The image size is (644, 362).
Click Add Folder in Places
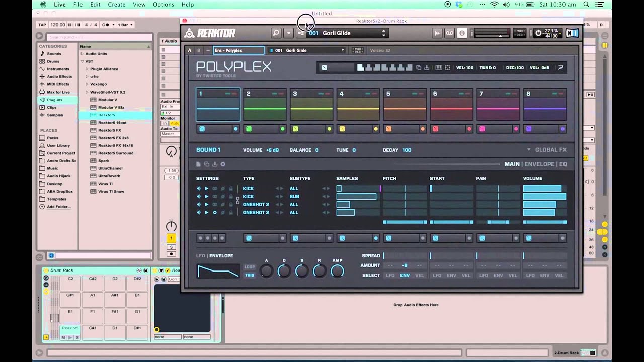pos(58,207)
